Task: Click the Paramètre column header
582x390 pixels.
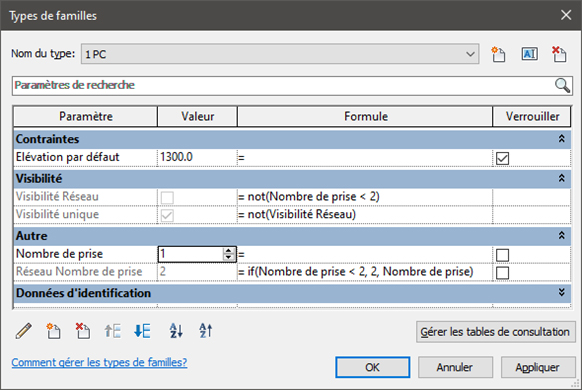Action: (x=86, y=117)
